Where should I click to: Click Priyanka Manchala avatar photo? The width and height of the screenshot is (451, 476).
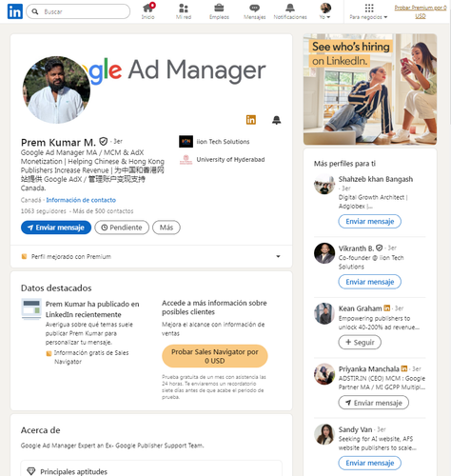(x=324, y=374)
